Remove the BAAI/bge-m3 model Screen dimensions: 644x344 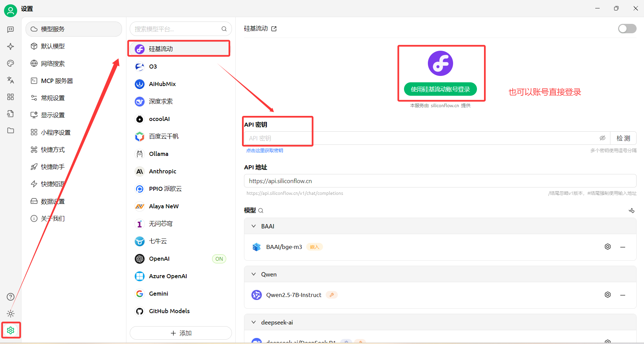(x=623, y=247)
